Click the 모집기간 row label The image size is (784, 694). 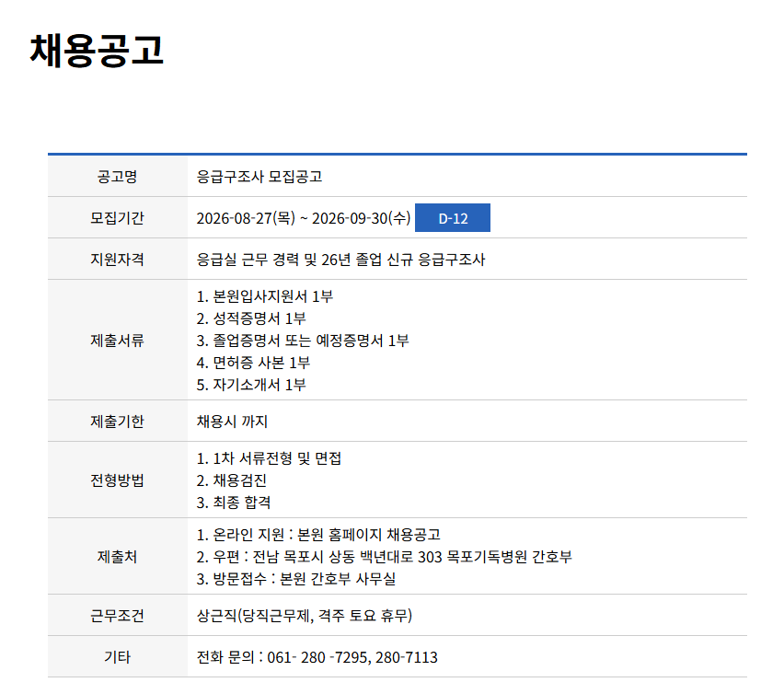click(x=117, y=218)
